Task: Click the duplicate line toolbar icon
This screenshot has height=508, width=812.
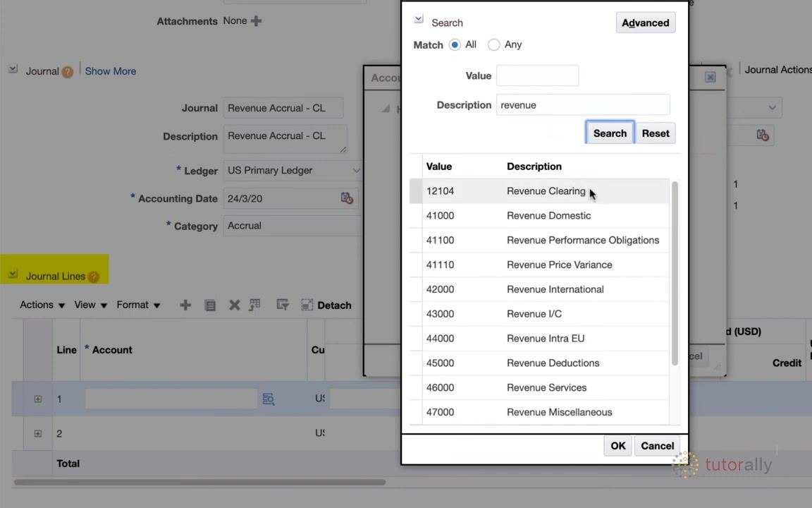Action: pyautogui.click(x=210, y=305)
